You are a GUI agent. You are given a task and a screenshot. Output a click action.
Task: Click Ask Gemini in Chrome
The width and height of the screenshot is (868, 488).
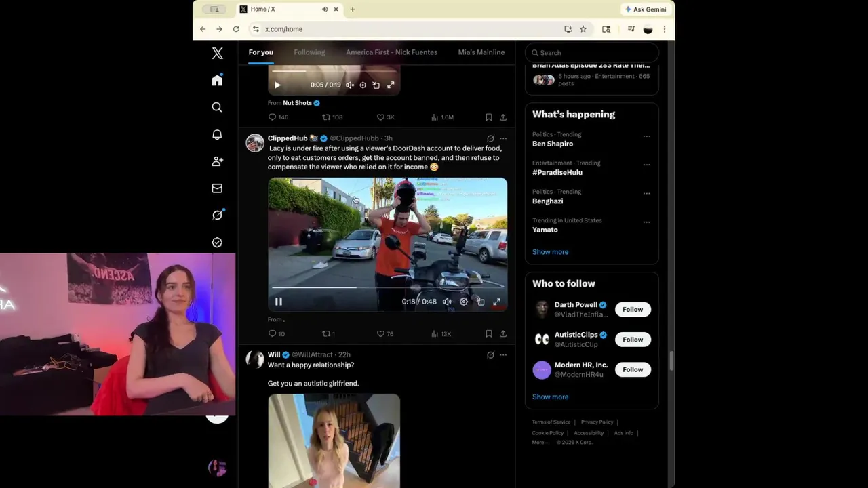646,9
